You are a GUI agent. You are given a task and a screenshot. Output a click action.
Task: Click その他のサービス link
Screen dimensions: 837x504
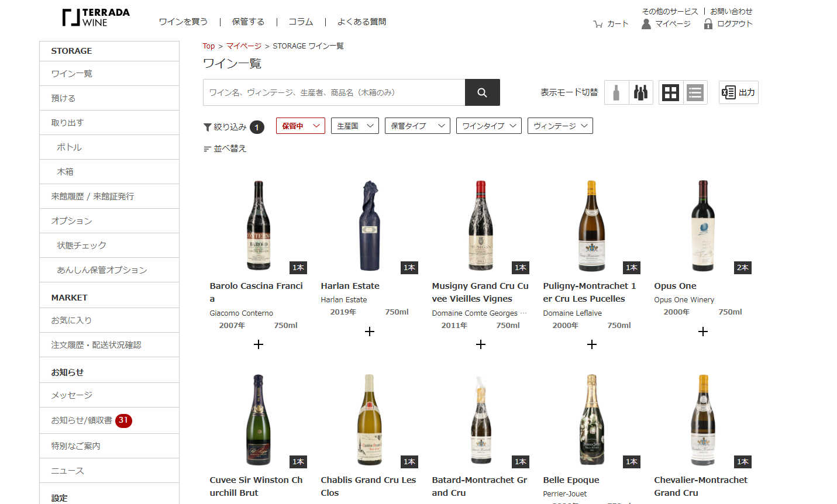670,11
